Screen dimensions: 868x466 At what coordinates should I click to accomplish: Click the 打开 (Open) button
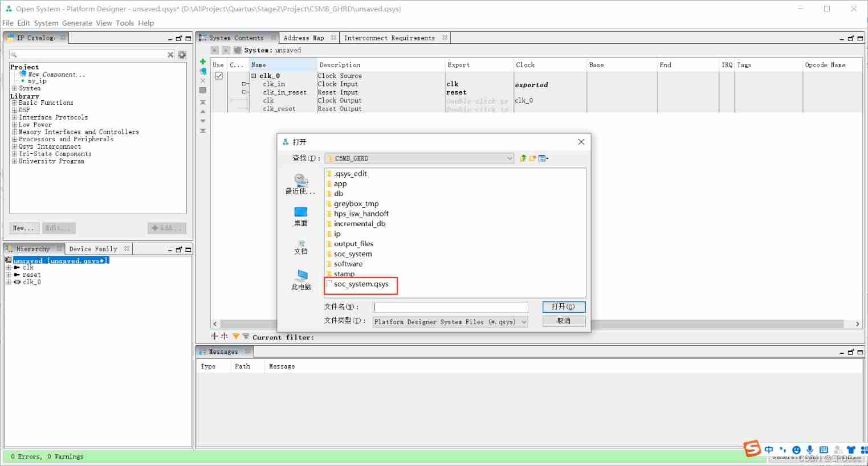563,306
